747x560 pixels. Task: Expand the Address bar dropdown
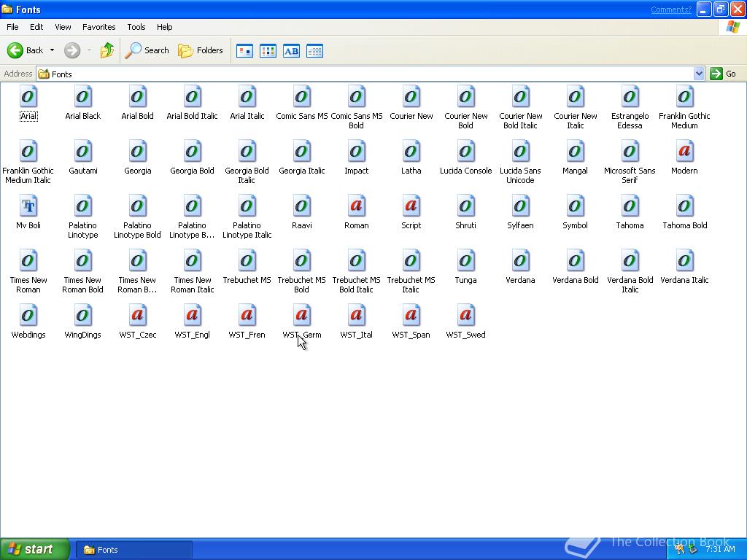(x=699, y=74)
